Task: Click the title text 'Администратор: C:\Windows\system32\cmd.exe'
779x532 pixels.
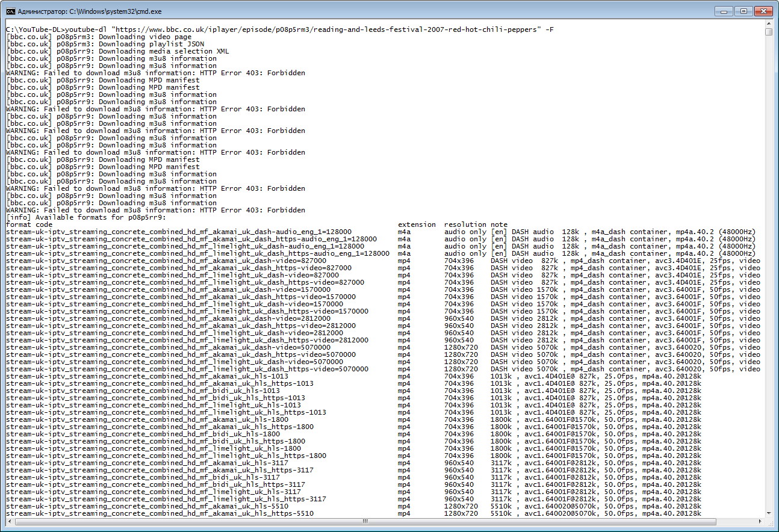Action: 90,11
